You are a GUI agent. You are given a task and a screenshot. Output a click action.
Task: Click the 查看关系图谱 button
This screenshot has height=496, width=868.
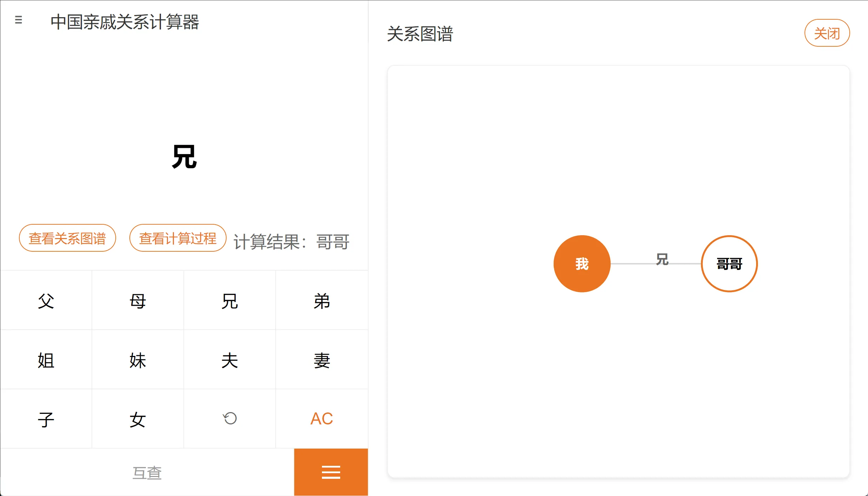[x=67, y=238]
